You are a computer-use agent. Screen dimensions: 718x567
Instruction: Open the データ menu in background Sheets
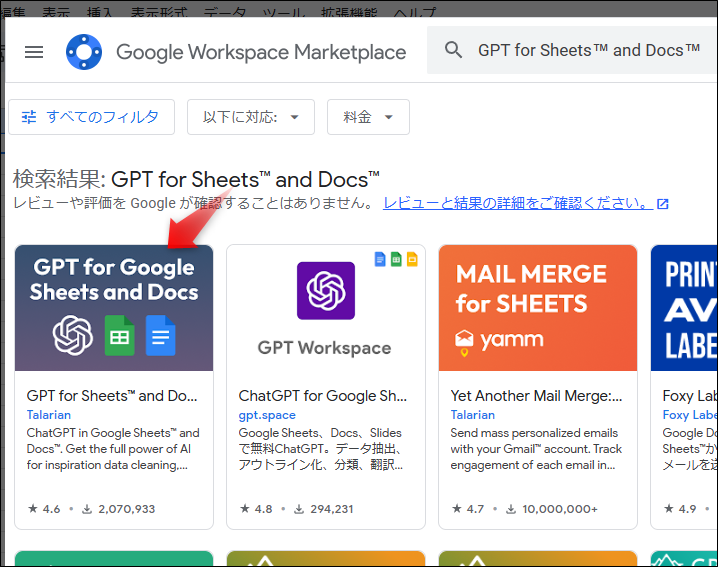pos(224,12)
